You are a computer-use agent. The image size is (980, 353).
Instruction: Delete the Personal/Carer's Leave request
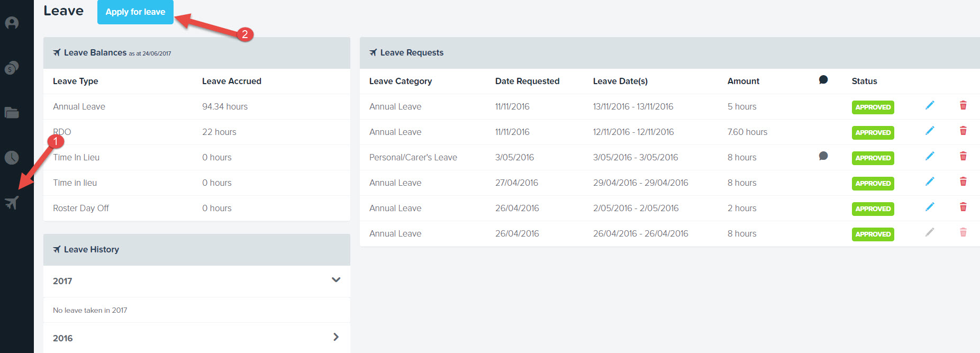(x=963, y=156)
